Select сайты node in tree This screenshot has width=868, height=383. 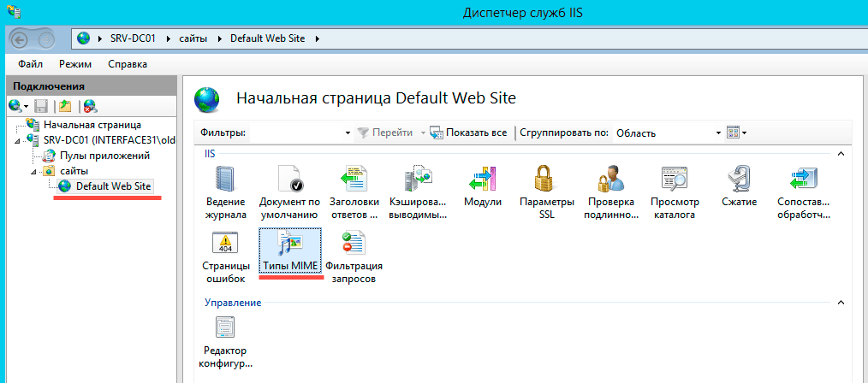pyautogui.click(x=74, y=171)
